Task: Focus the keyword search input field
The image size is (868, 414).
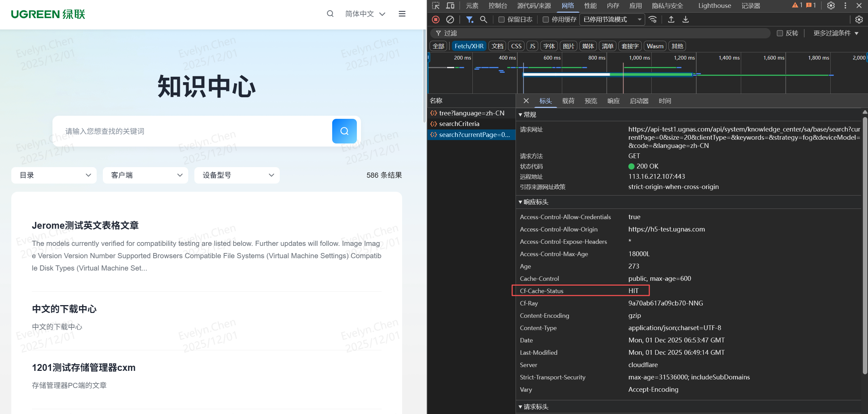Action: [192, 131]
